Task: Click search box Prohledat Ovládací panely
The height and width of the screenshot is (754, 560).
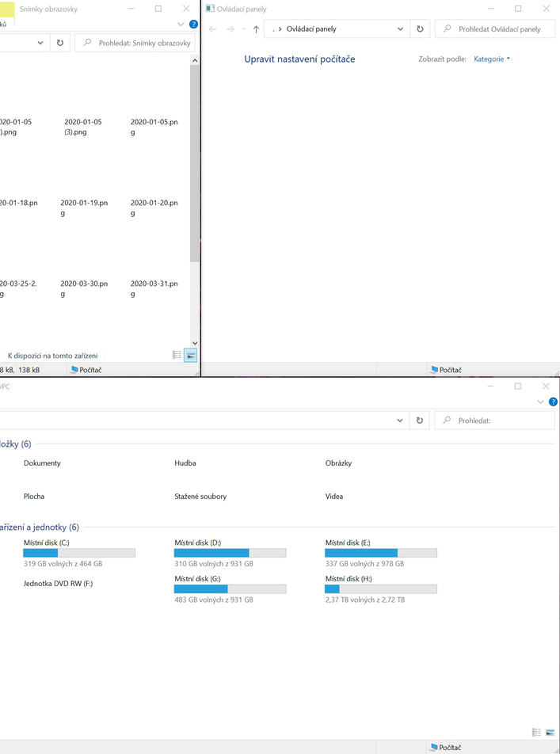Action: pyautogui.click(x=494, y=29)
